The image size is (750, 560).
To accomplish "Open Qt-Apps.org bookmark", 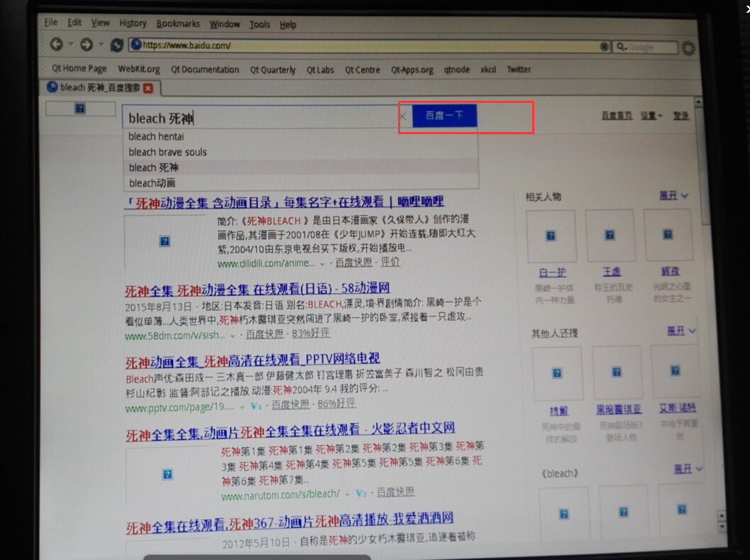I will coord(412,70).
